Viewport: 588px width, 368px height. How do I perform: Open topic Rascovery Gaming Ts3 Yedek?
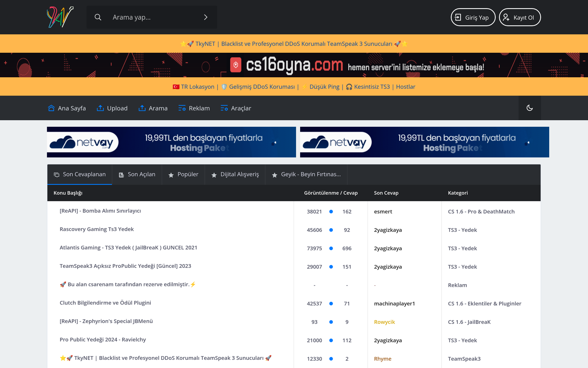point(97,229)
